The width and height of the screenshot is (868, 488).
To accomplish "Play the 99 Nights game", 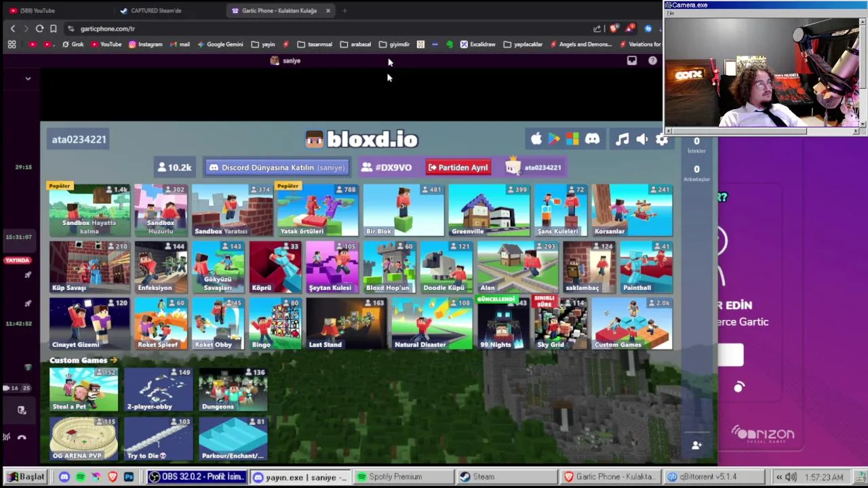I will tap(502, 323).
